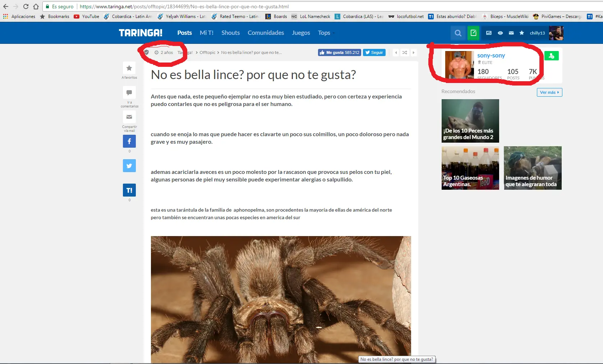The image size is (603, 364).
Task: Open the Juegos menu item
Action: [x=301, y=33]
